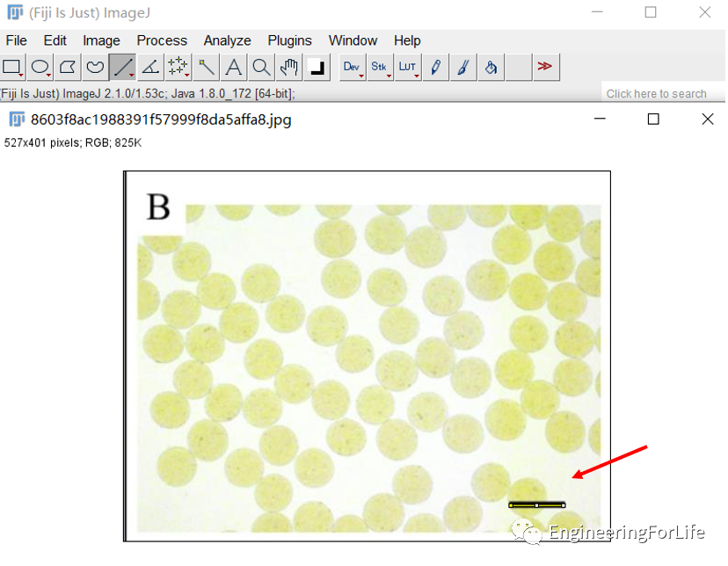Select the Wand tracing tool
The image size is (728, 566).
[206, 68]
